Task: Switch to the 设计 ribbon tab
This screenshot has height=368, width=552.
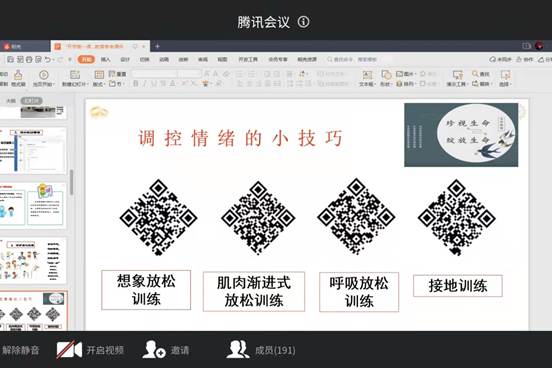Action: 125,60
